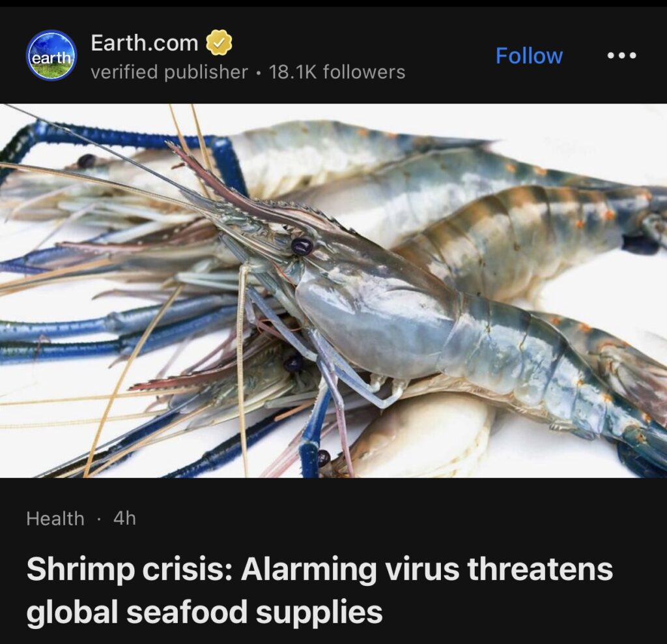Follow the Earth.com publisher
Viewport: 667px width, 644px height.
pos(529,56)
